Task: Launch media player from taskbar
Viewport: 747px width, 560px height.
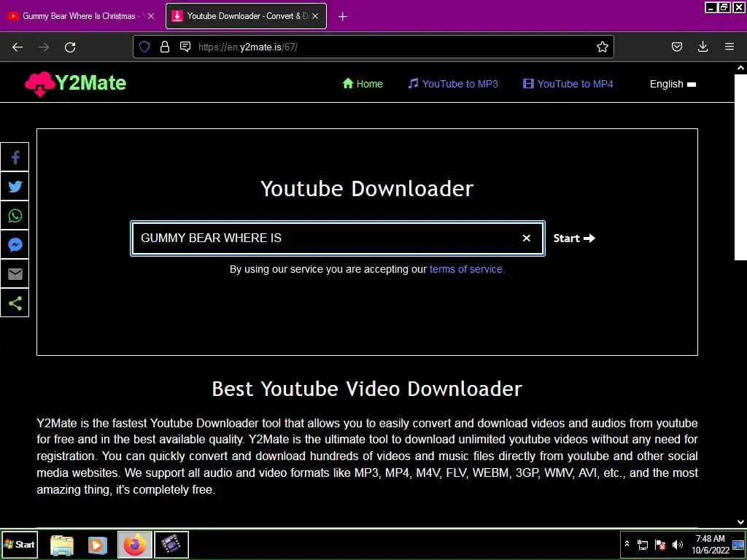Action: [x=98, y=544]
